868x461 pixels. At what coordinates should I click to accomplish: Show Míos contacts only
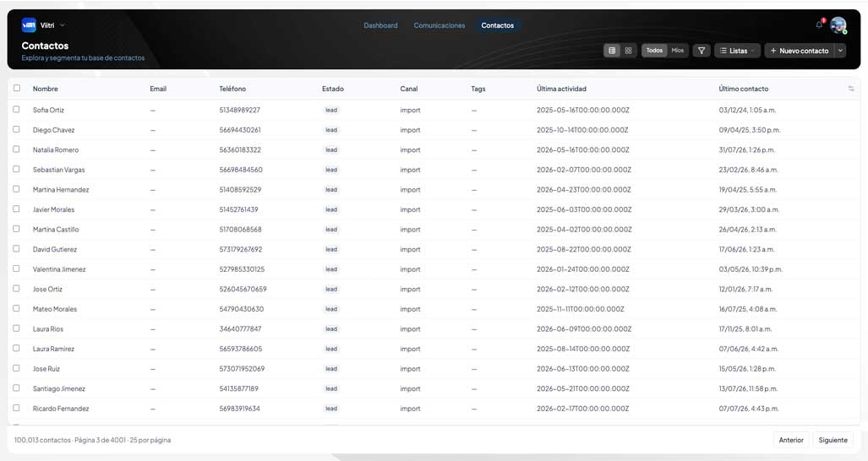[678, 51]
